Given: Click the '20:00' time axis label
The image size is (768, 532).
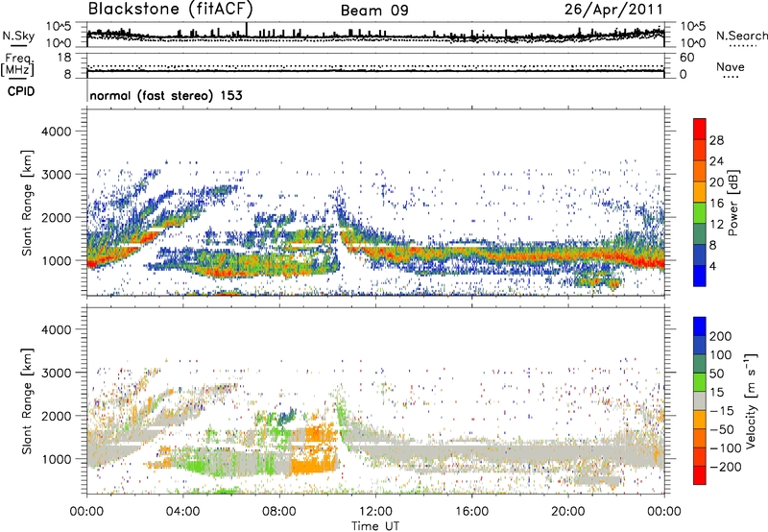Looking at the screenshot, I should pos(567,512).
